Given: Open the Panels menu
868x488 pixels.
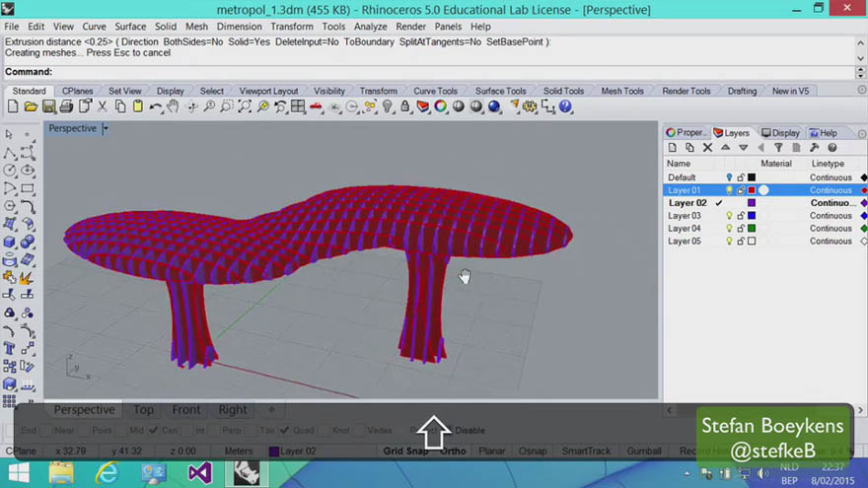Looking at the screenshot, I should tap(448, 27).
